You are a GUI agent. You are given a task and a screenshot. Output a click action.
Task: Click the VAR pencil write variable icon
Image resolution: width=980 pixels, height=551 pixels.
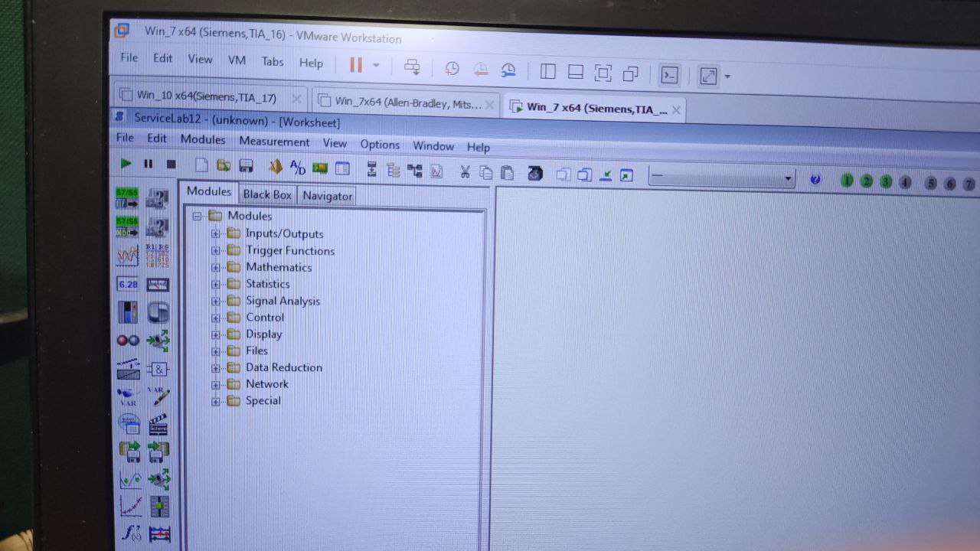158,396
